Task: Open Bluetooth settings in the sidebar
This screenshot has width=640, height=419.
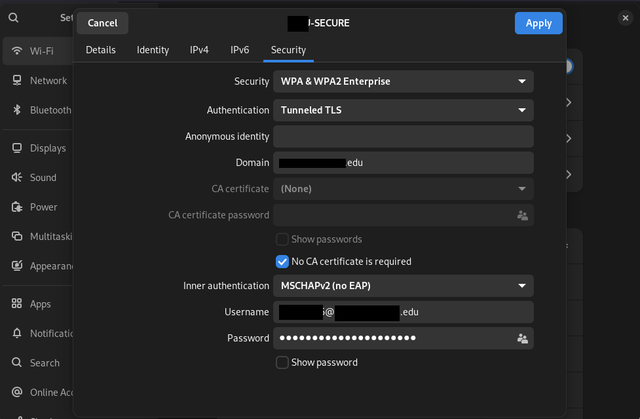Action: pyautogui.click(x=38, y=110)
